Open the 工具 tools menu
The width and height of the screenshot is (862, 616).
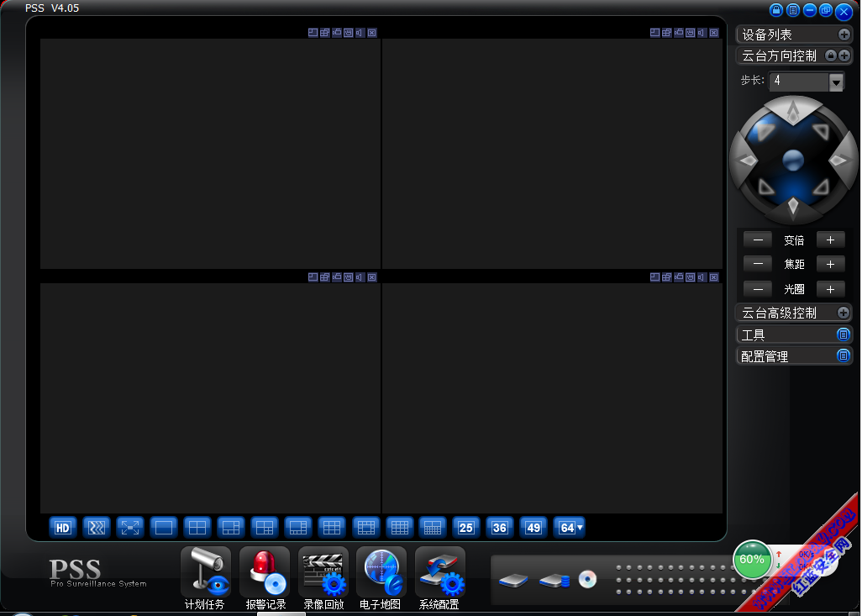click(x=844, y=334)
